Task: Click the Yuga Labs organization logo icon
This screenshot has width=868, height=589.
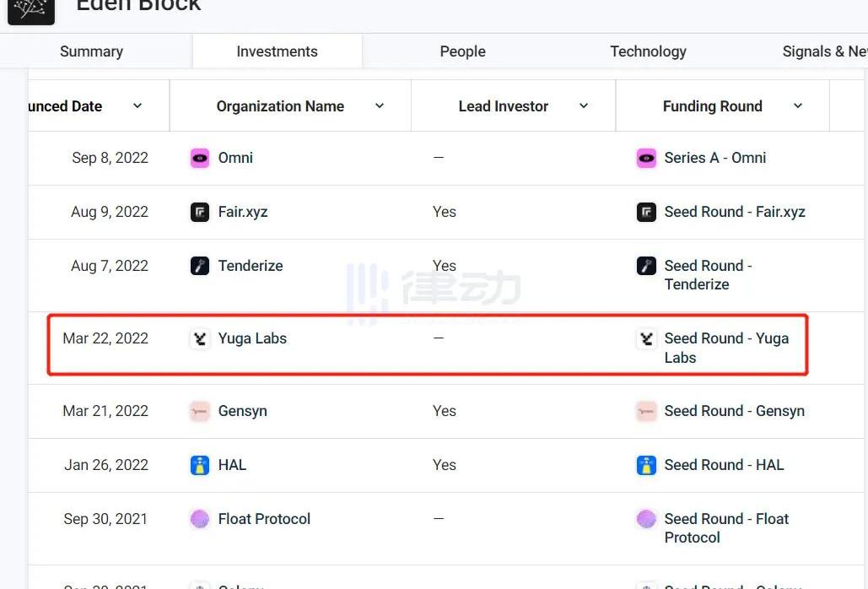Action: pyautogui.click(x=200, y=338)
